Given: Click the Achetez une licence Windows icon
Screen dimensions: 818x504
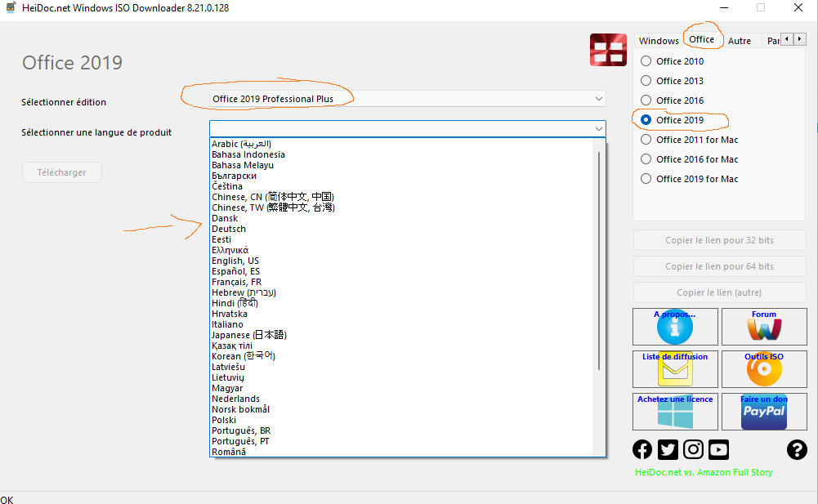Looking at the screenshot, I should pos(675,412).
